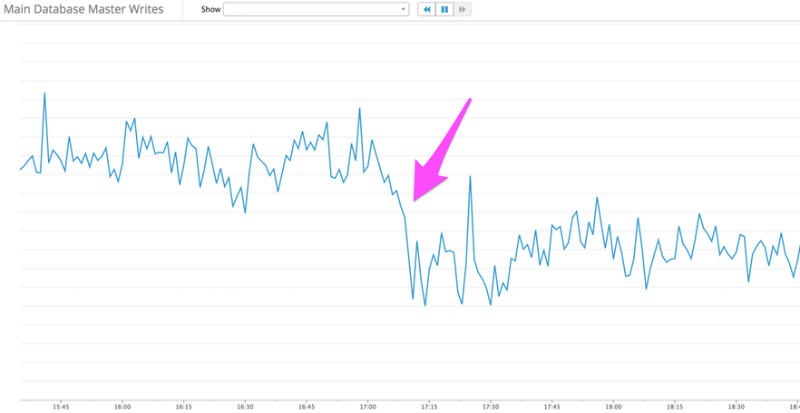800x413 pixels.
Task: Select the Main Database Master Writes title
Action: (84, 9)
